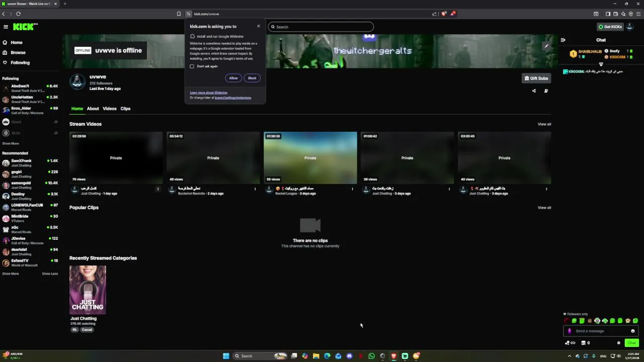The image size is (644, 362).
Task: Click the emoji picker in message box
Action: [633, 331]
